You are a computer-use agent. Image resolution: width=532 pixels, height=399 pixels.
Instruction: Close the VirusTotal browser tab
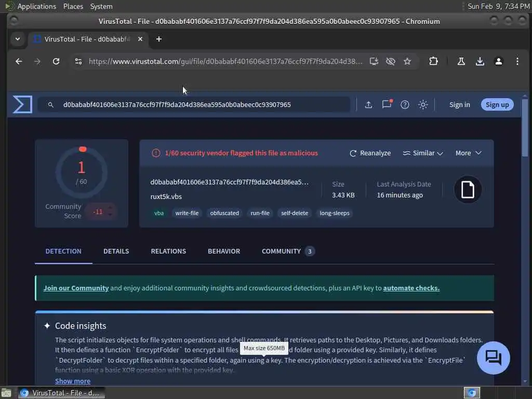point(140,39)
